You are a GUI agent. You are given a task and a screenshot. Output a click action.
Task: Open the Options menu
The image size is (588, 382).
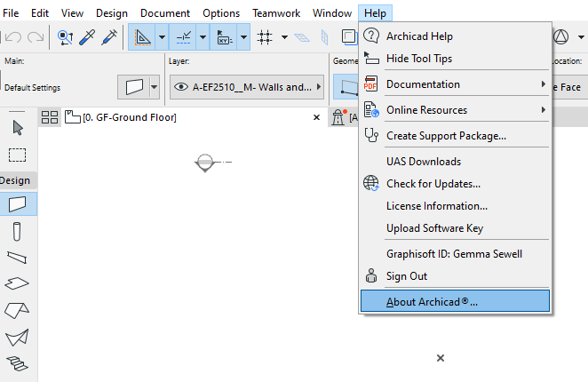(221, 13)
